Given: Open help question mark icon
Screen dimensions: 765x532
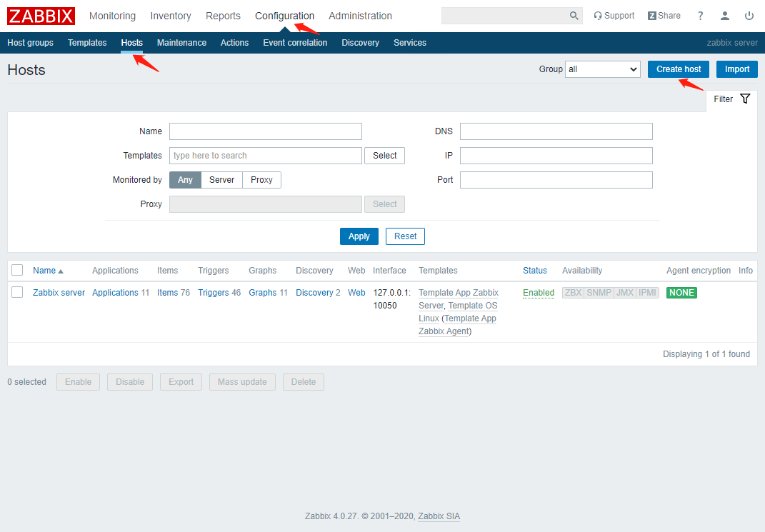Looking at the screenshot, I should click(x=700, y=16).
